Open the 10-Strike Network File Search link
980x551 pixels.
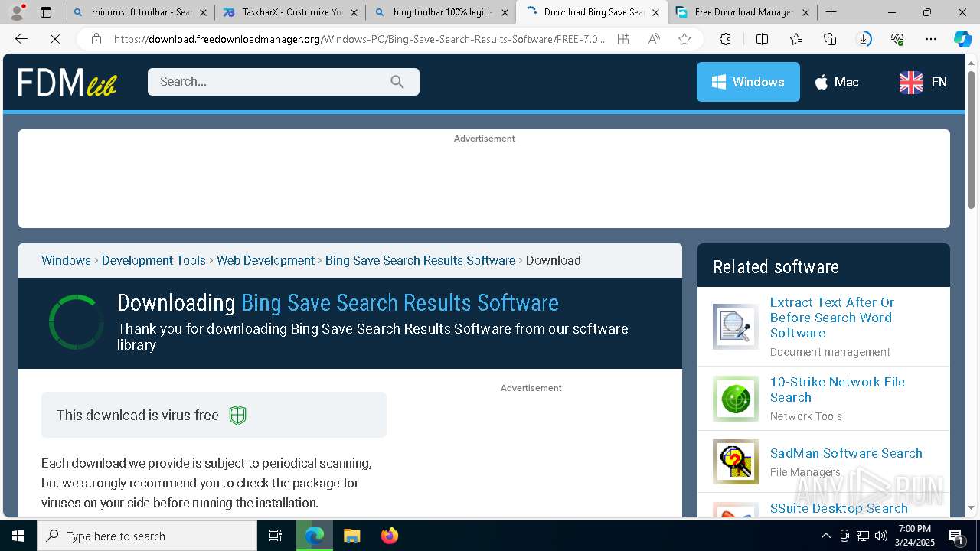(838, 390)
